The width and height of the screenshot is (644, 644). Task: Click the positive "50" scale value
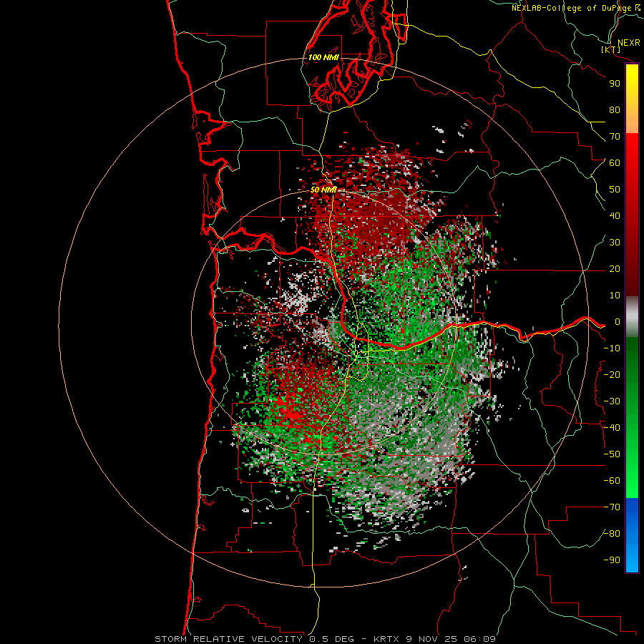point(615,190)
